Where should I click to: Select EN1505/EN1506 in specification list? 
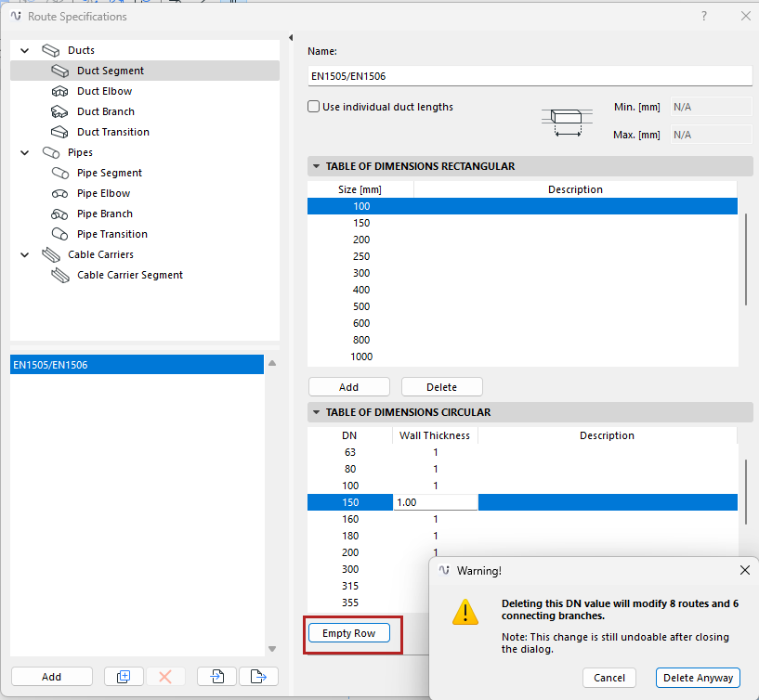pyautogui.click(x=137, y=365)
